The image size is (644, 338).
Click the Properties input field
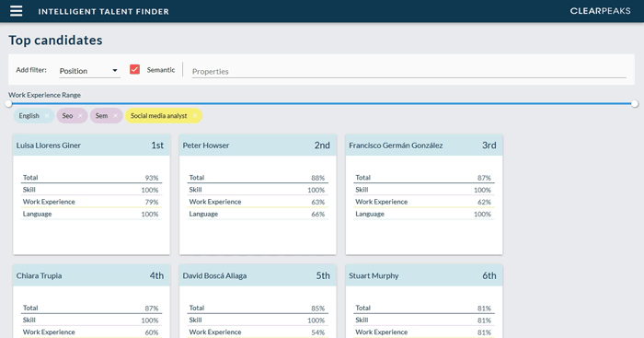pyautogui.click(x=408, y=71)
